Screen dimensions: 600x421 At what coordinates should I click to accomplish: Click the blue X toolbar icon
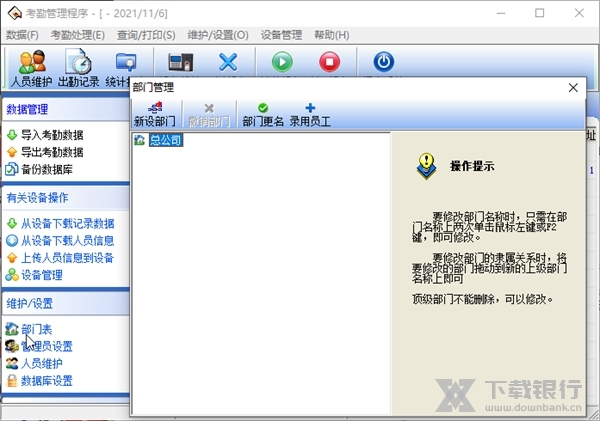[228, 62]
